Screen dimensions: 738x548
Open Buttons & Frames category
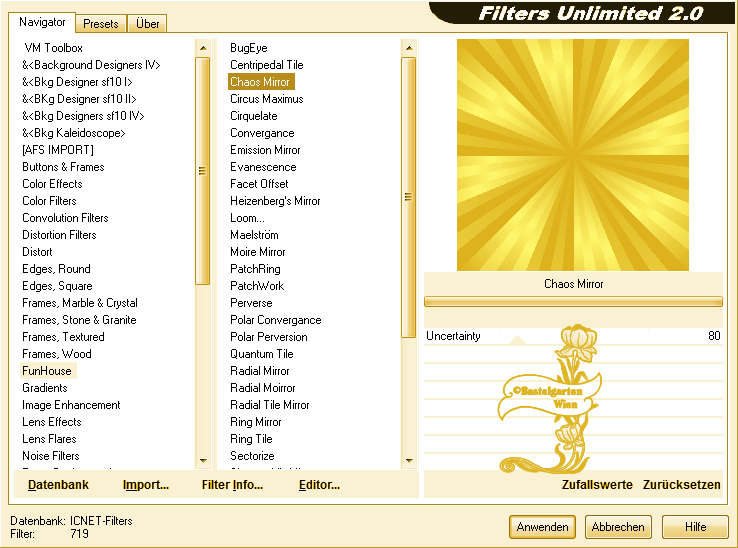tap(63, 167)
